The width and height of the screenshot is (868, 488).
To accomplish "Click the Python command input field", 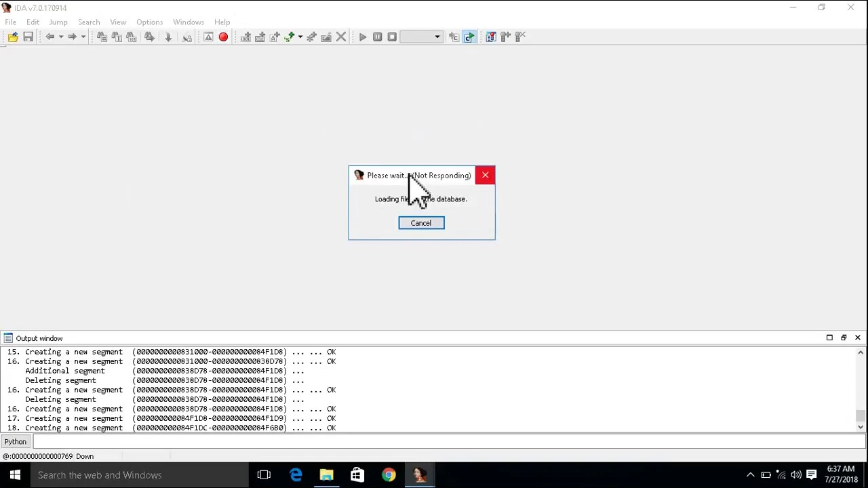I will (x=449, y=442).
